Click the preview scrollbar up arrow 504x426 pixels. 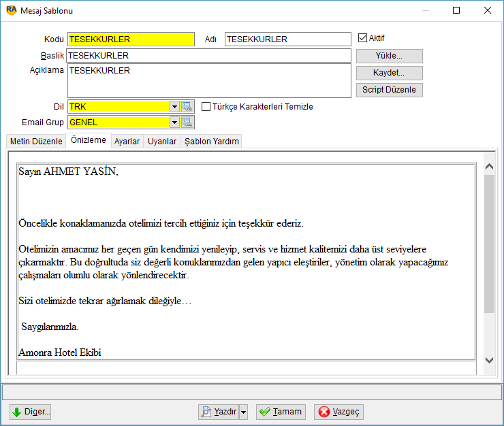pos(489,167)
